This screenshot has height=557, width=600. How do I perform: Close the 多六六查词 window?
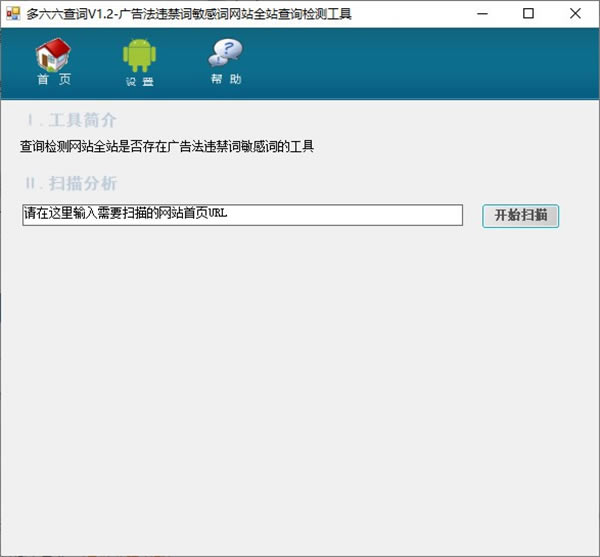[575, 14]
